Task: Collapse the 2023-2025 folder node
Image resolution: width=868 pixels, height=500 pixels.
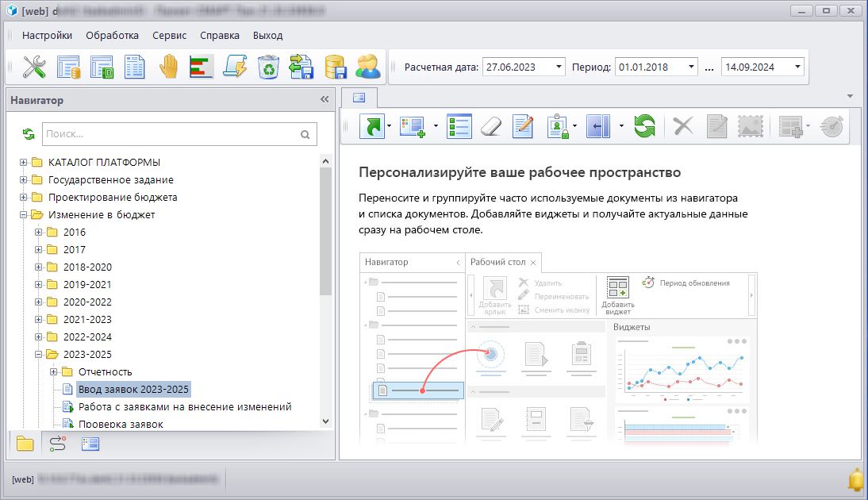Action: (39, 355)
